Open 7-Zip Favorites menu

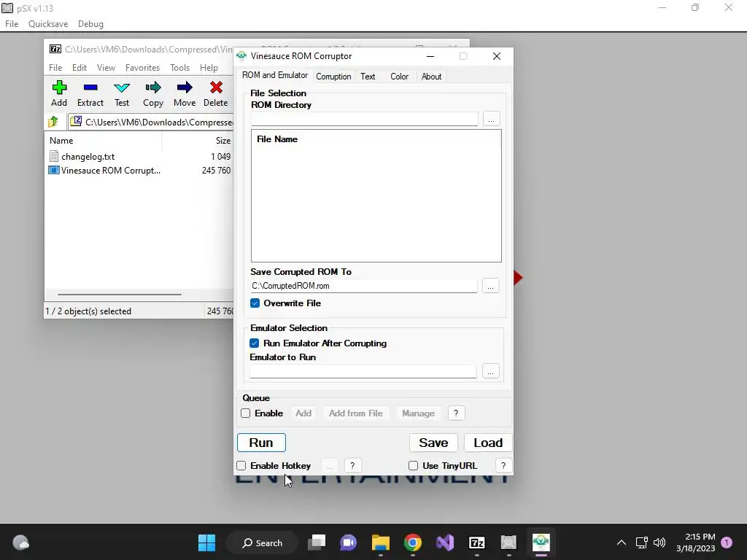[142, 68]
